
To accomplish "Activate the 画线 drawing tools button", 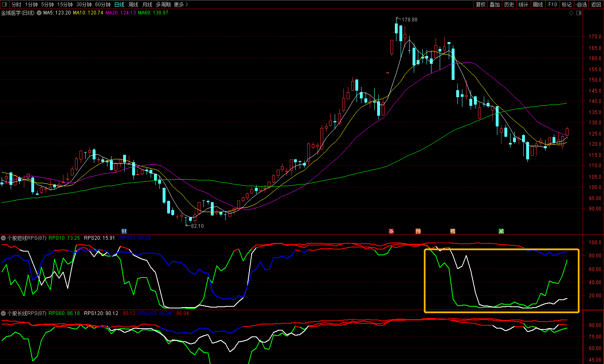I will click(538, 5).
